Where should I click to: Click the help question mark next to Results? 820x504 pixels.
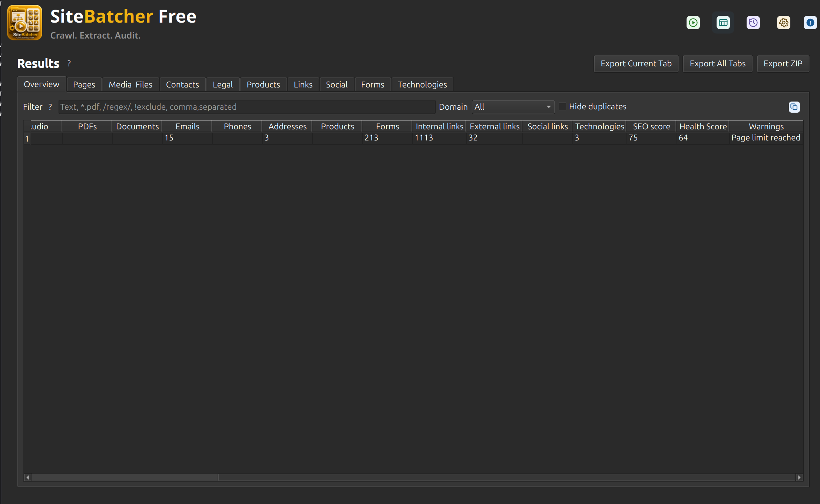pyautogui.click(x=69, y=63)
